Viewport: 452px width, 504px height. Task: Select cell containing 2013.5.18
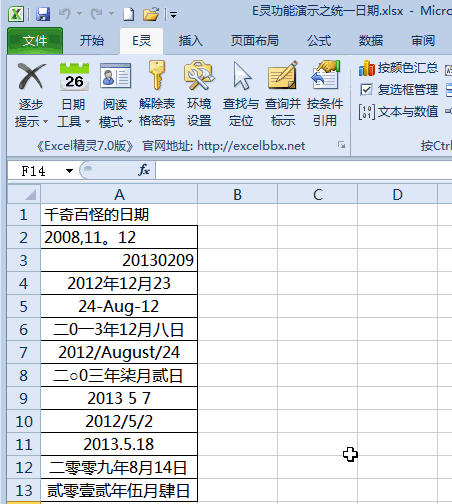tap(119, 444)
